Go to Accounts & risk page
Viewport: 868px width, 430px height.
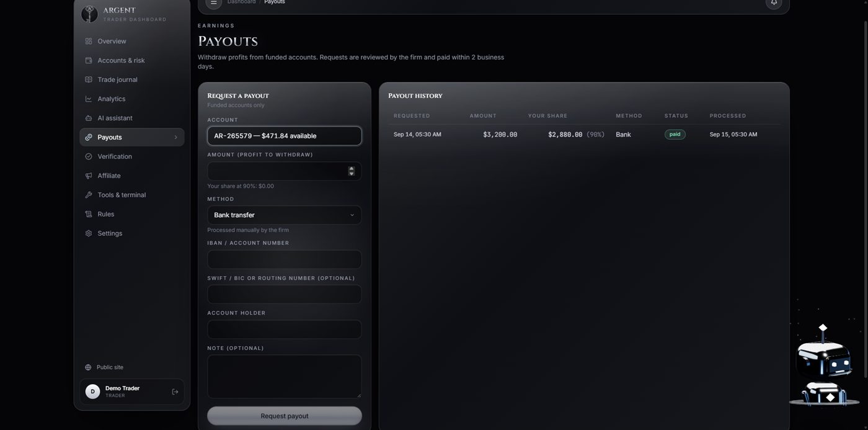(132, 60)
